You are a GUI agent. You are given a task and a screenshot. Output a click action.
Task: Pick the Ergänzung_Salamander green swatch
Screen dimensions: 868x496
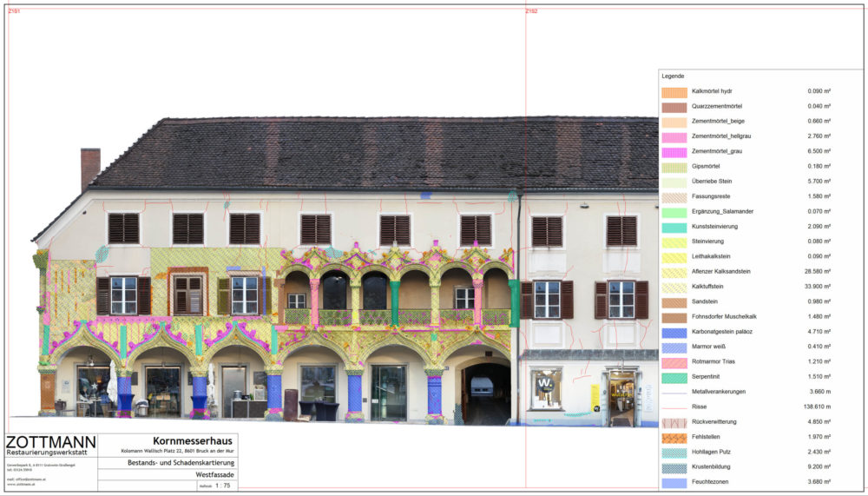(674, 212)
